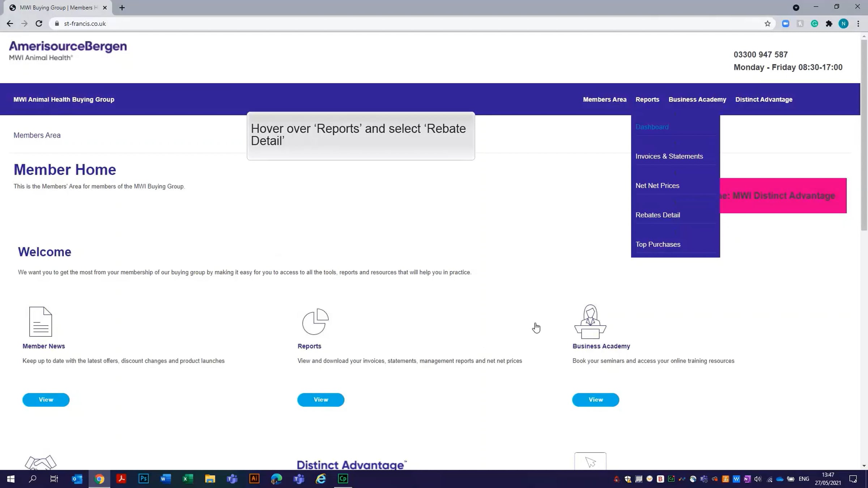Open the Windows notification center icon

pyautogui.click(x=853, y=479)
